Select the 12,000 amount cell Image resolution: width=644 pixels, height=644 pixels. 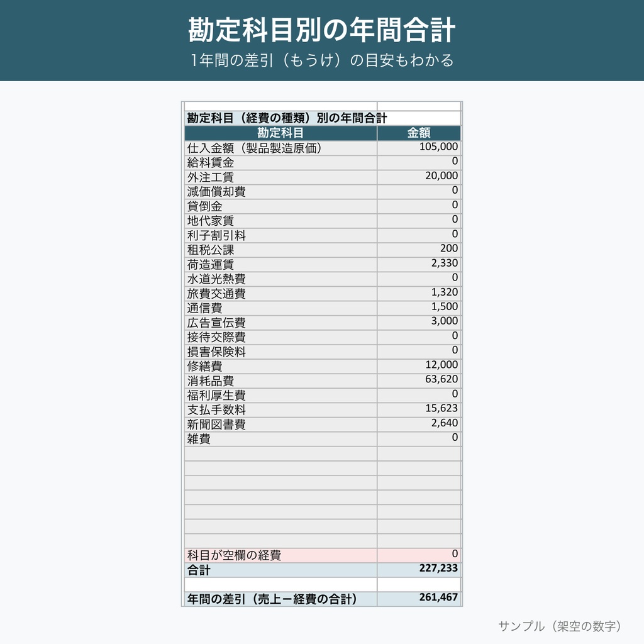(x=418, y=367)
